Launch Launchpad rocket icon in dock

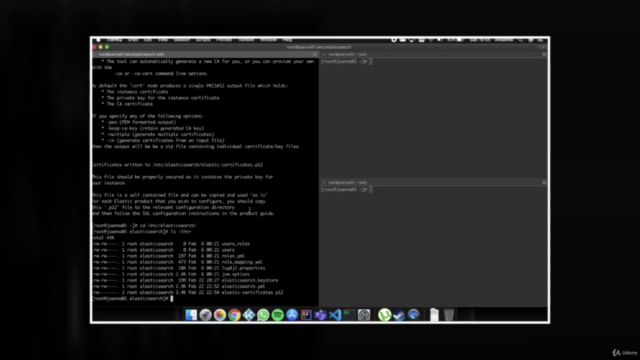[205, 315]
